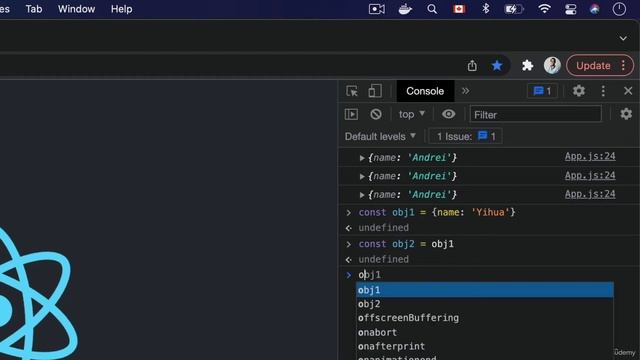This screenshot has height=360, width=640.
Task: Open Wi-Fi menu bar icon
Action: click(544, 9)
